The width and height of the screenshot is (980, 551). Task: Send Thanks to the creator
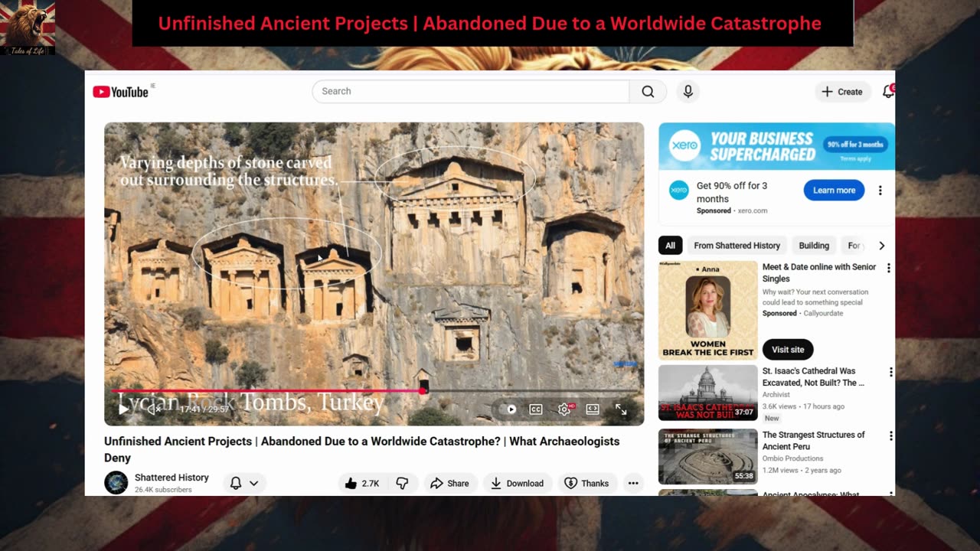586,483
